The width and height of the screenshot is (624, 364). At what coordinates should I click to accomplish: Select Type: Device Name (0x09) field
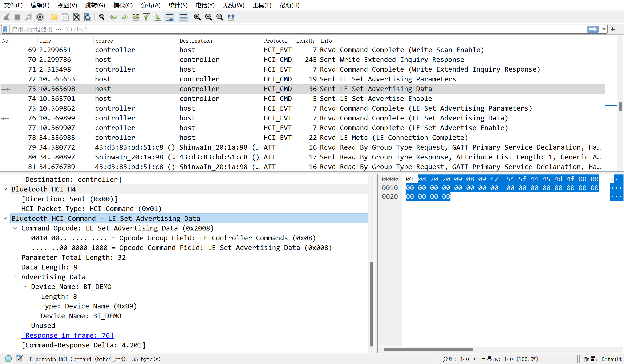click(89, 306)
